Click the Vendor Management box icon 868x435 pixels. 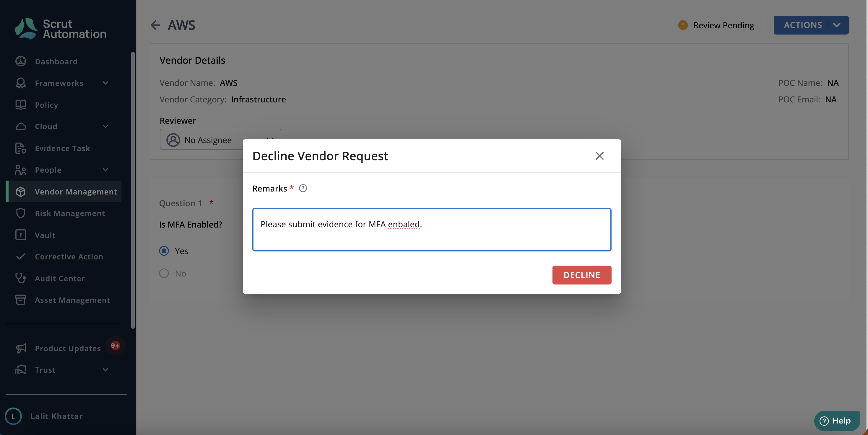(x=21, y=192)
